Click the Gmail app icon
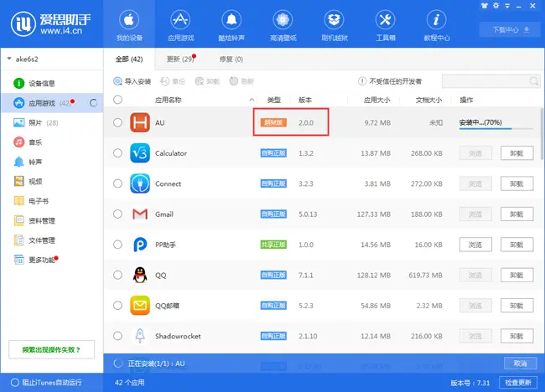The width and height of the screenshot is (545, 392). pyautogui.click(x=140, y=214)
